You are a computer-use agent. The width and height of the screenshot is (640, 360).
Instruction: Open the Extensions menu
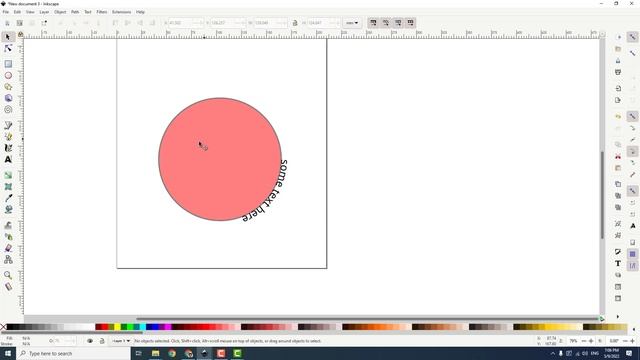tap(122, 12)
